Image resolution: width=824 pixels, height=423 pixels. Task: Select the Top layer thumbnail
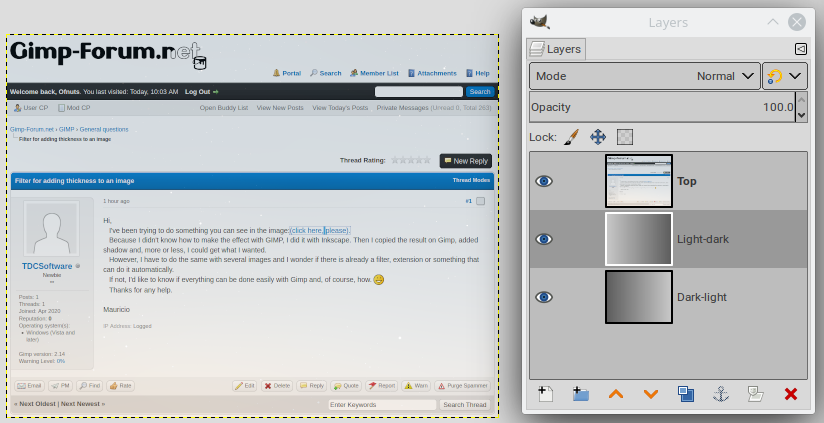coord(639,181)
